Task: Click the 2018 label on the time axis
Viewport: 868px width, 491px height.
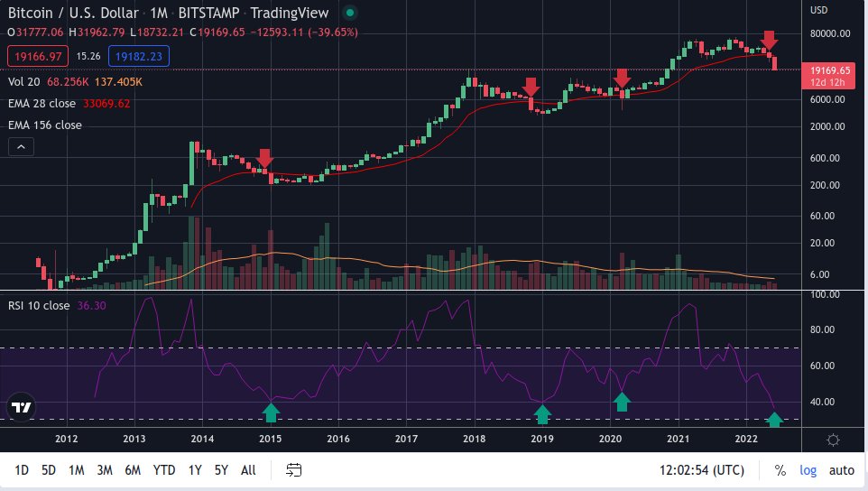Action: (474, 439)
